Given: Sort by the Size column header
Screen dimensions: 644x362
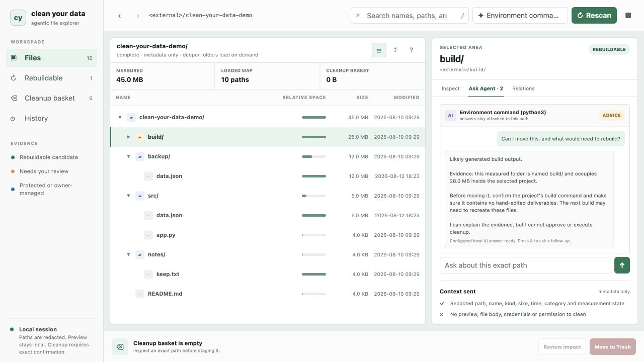Looking at the screenshot, I should coord(362,98).
